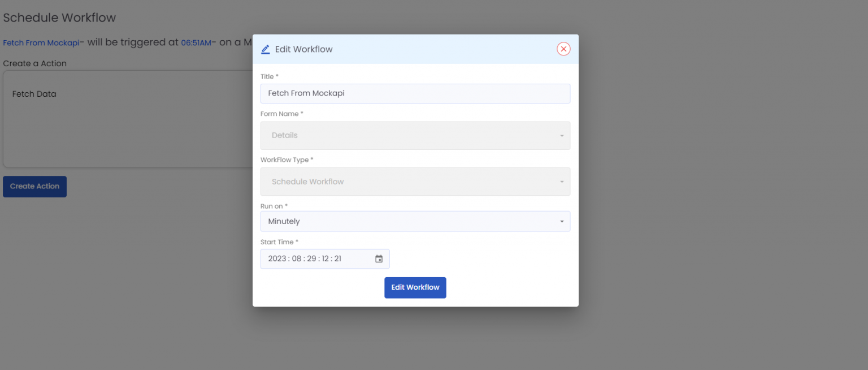
Task: Click the arrow on the WorkFlow Type field
Action: click(562, 182)
